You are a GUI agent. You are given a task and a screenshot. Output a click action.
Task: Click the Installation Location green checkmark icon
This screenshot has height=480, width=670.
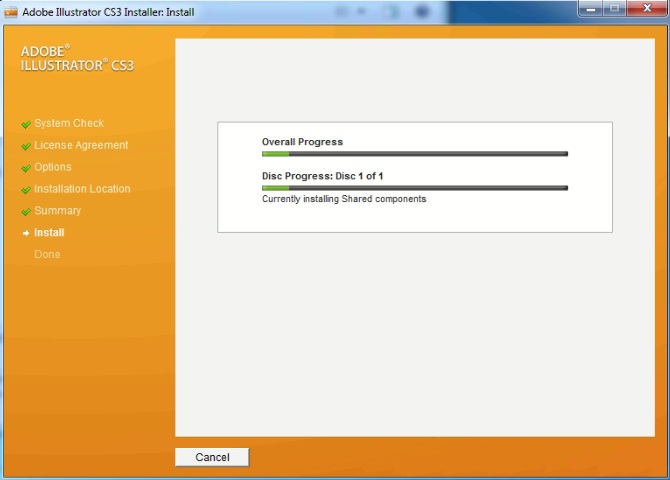pos(26,189)
